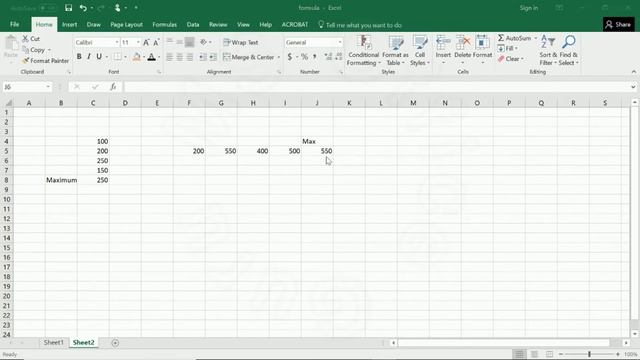Adjust the zoom slider
The image size is (640, 360).
tap(589, 354)
